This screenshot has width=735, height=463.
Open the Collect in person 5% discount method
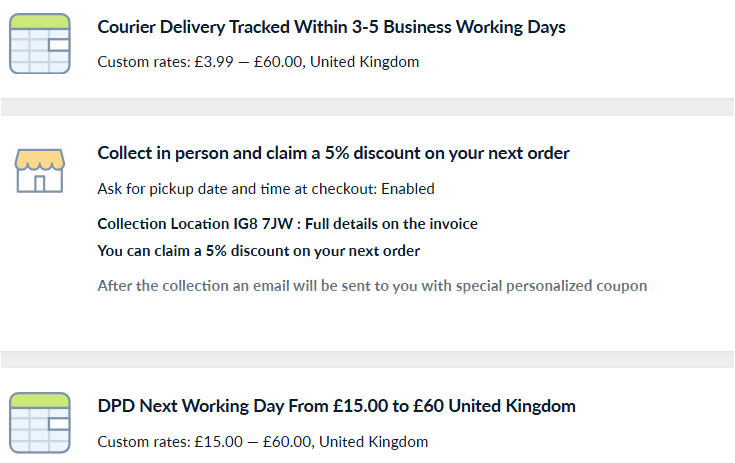coord(333,153)
